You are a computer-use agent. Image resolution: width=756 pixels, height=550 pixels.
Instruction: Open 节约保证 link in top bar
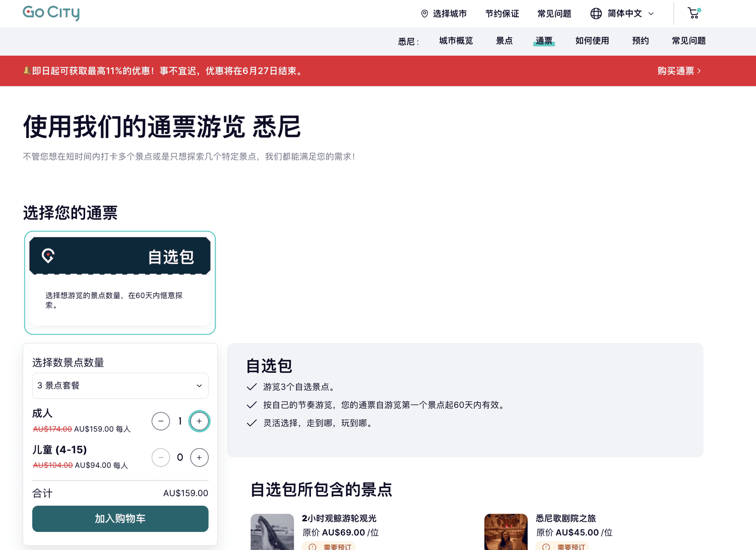point(502,14)
